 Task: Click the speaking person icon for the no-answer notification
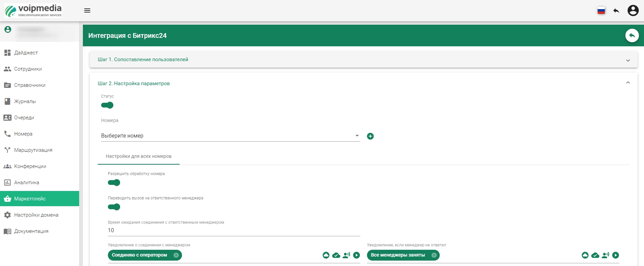click(605, 255)
